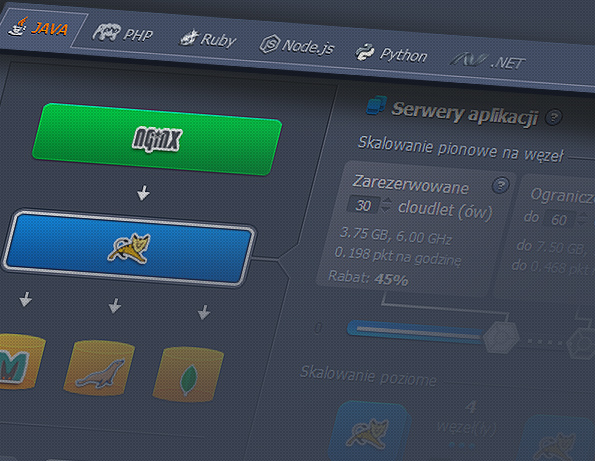Switch to the JAVA tab
595x461 pixels.
coord(38,28)
